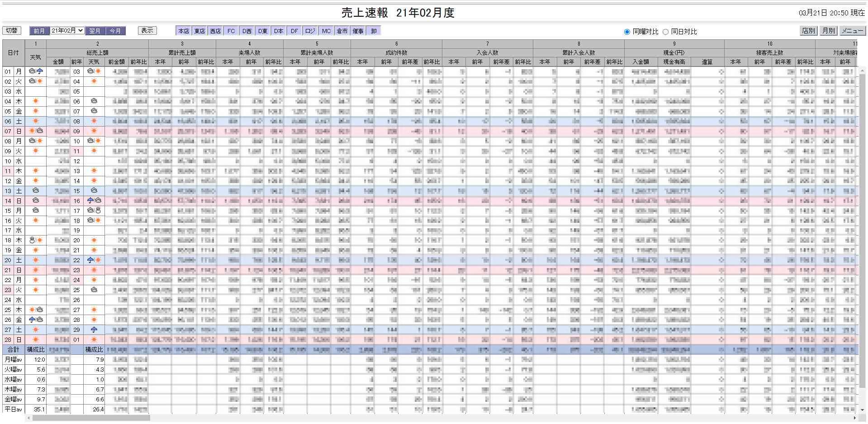Open the 月別 by-month view
The height and width of the screenshot is (424, 868).
coord(828,31)
